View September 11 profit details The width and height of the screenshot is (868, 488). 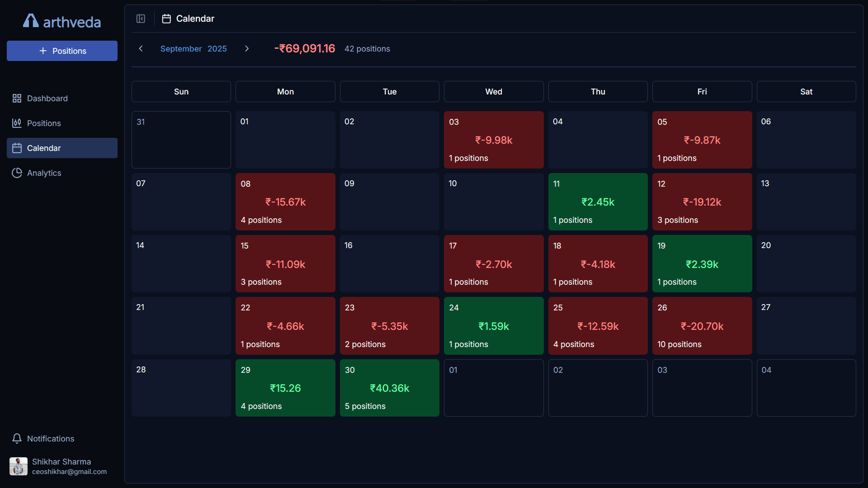(598, 202)
